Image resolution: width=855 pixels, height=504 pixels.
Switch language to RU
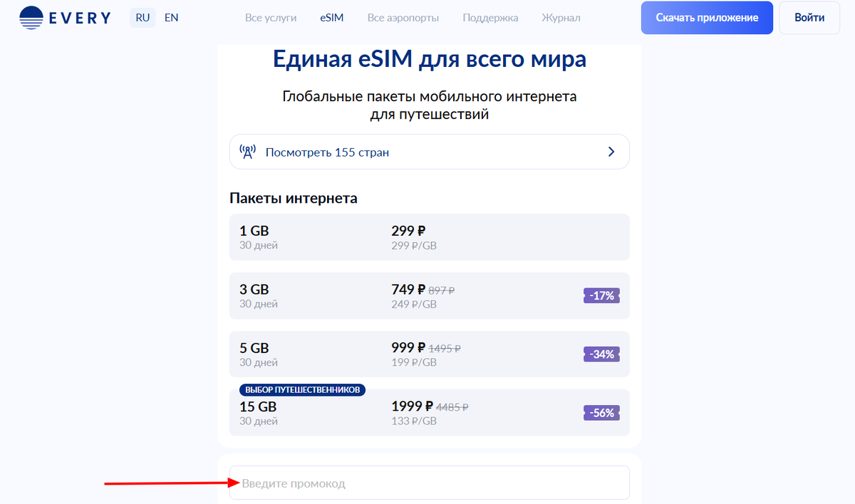pos(142,18)
